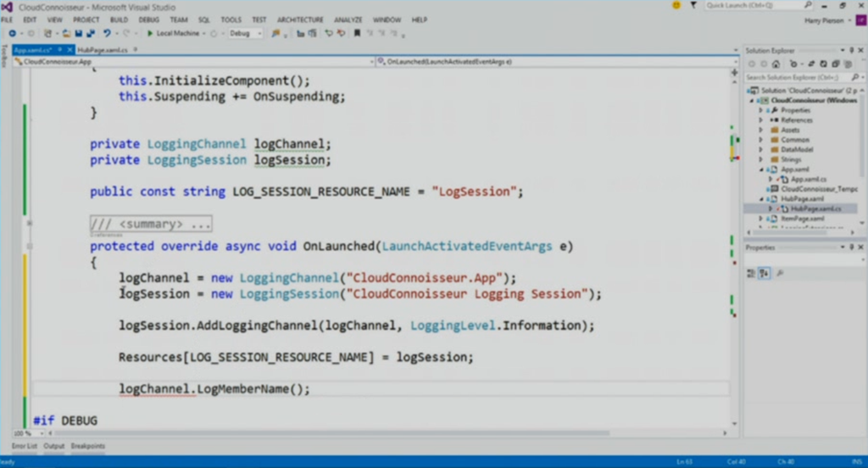
Task: Open the ANALYZE menu
Action: pyautogui.click(x=348, y=20)
